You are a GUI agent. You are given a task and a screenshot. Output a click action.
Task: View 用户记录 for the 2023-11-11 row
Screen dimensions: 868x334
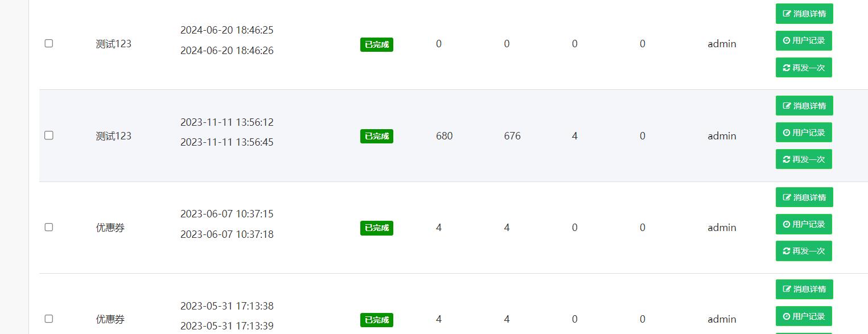pos(804,133)
